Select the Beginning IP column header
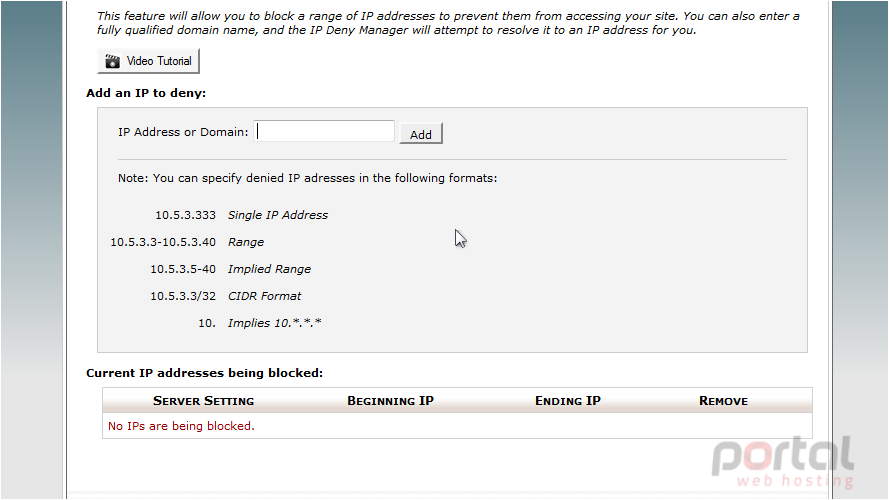This screenshot has width=889, height=500. (x=390, y=401)
